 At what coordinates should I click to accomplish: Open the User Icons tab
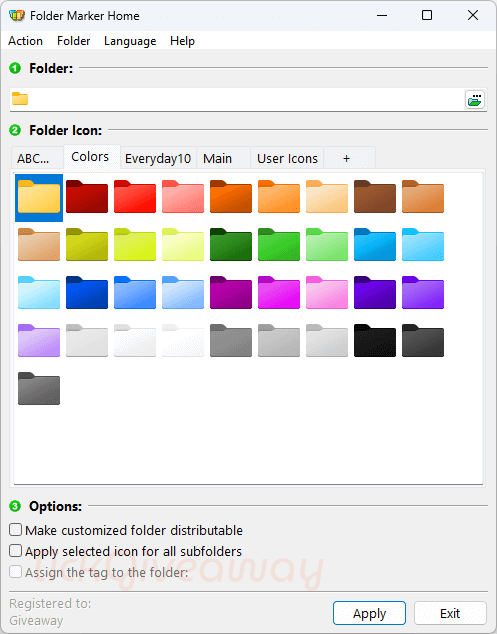point(287,158)
